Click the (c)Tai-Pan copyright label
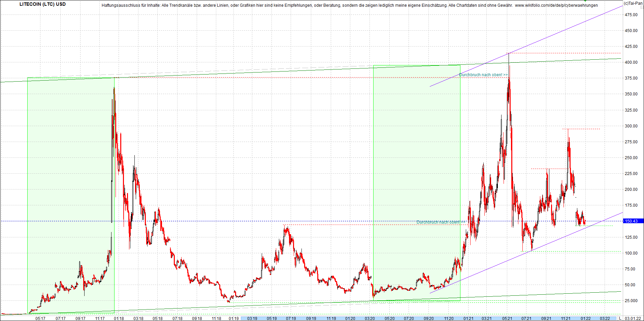 [x=633, y=3]
